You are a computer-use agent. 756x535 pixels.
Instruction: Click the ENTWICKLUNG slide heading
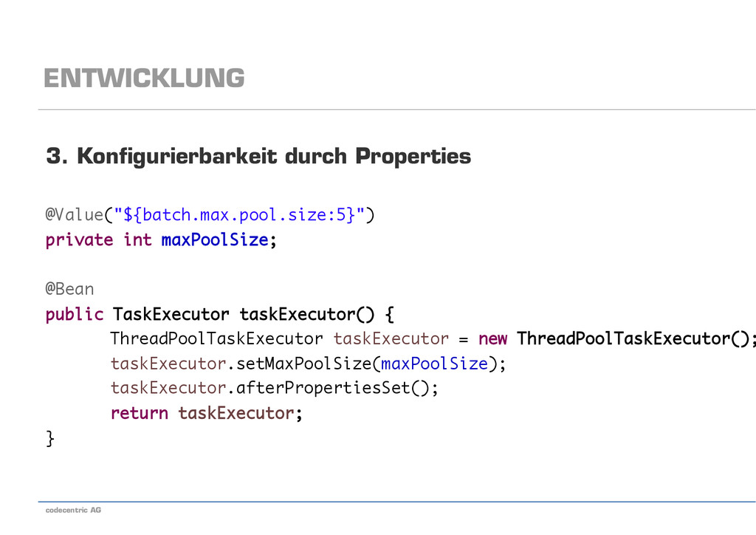(x=144, y=78)
